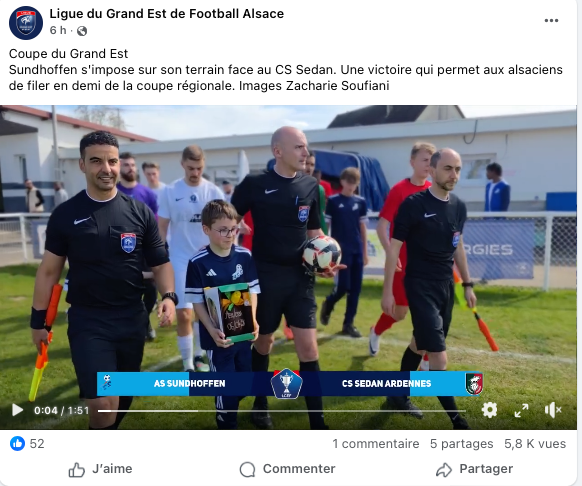
Task: Click the video progress bar
Action: (x=281, y=411)
